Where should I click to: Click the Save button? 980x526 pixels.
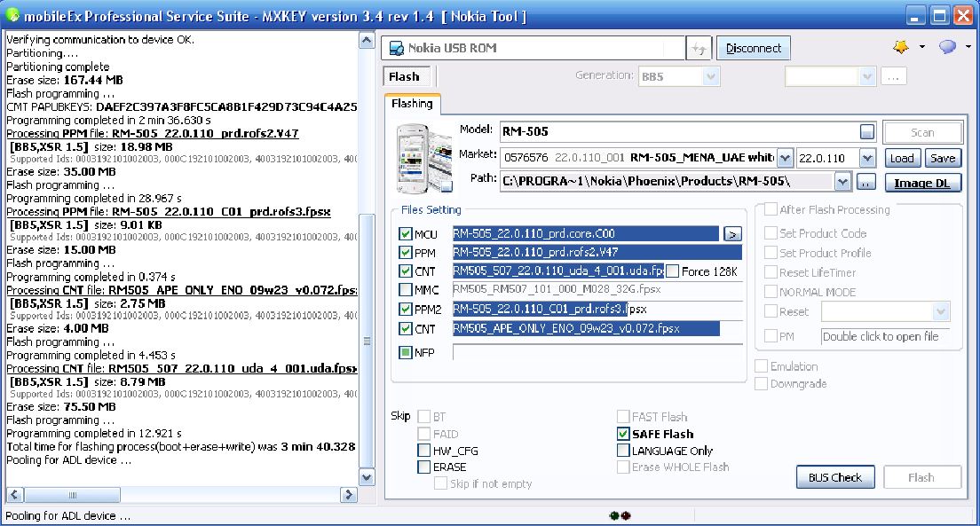click(x=942, y=158)
